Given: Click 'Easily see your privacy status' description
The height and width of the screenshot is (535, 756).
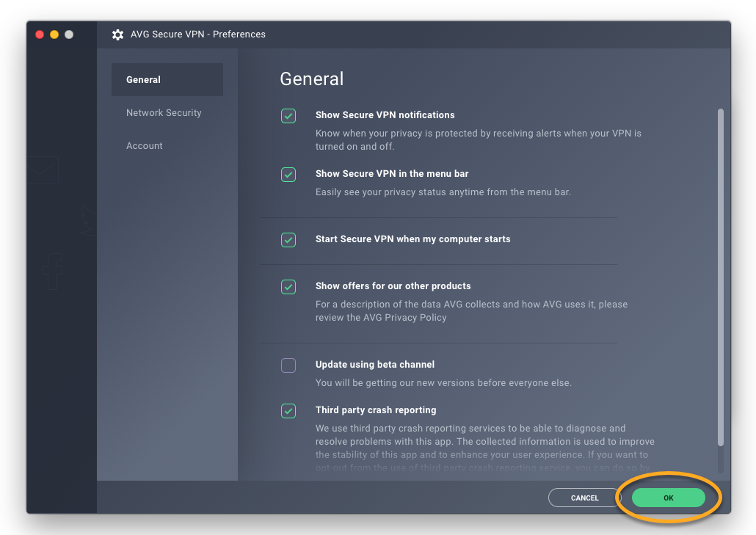Looking at the screenshot, I should [443, 192].
